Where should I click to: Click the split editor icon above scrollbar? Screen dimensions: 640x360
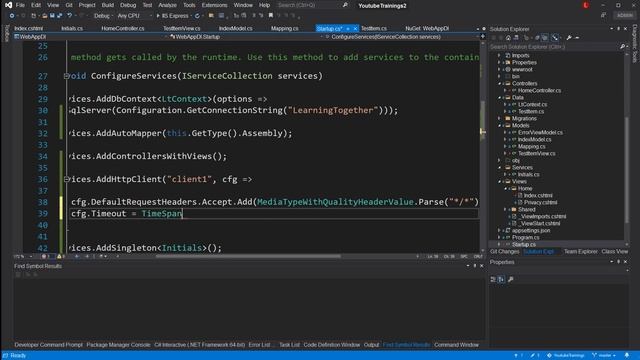tap(482, 37)
